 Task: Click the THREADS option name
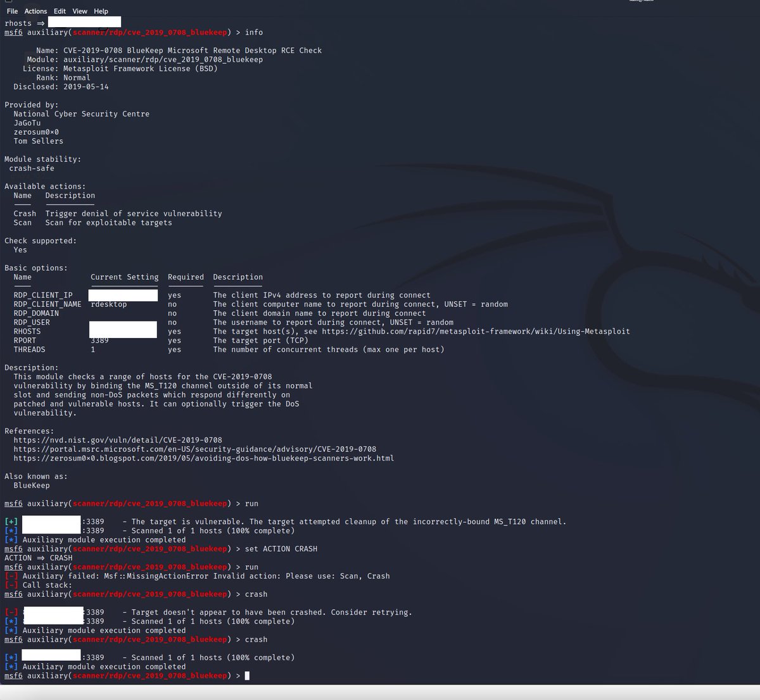[29, 349]
